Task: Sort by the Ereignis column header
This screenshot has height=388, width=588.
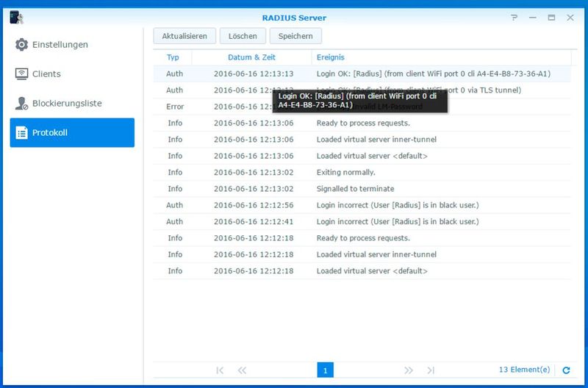Action: 441,57
